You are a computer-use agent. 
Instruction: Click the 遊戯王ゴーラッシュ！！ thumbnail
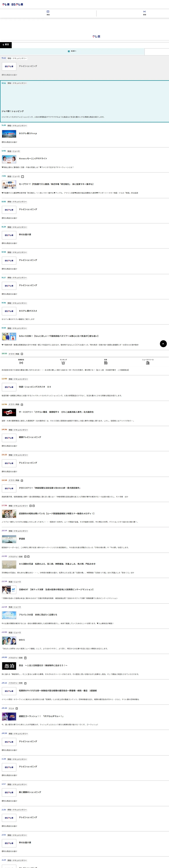9,717
